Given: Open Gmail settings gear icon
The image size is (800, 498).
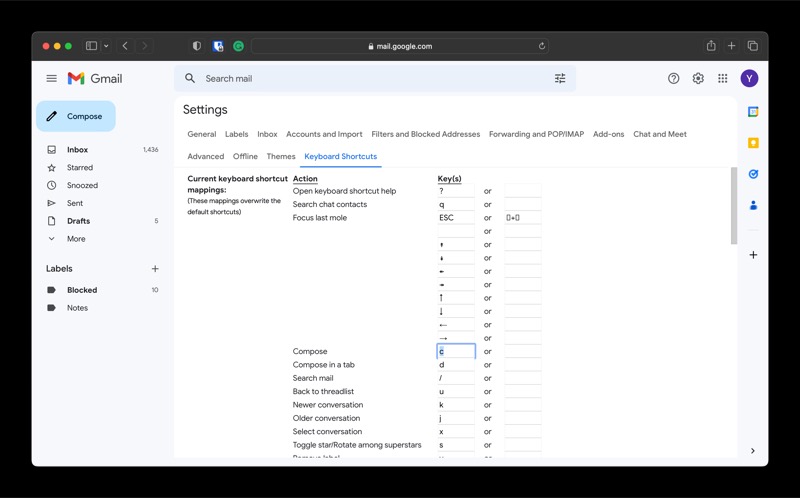Looking at the screenshot, I should click(x=698, y=78).
